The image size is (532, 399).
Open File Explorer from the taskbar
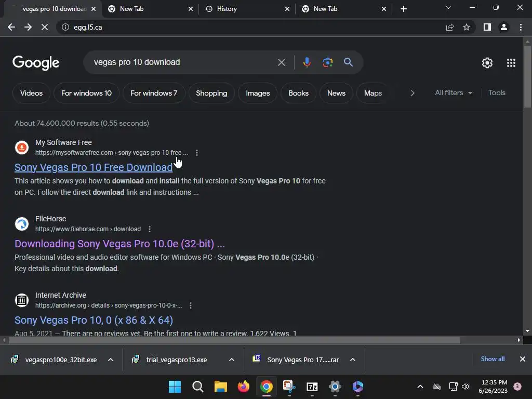pos(220,387)
